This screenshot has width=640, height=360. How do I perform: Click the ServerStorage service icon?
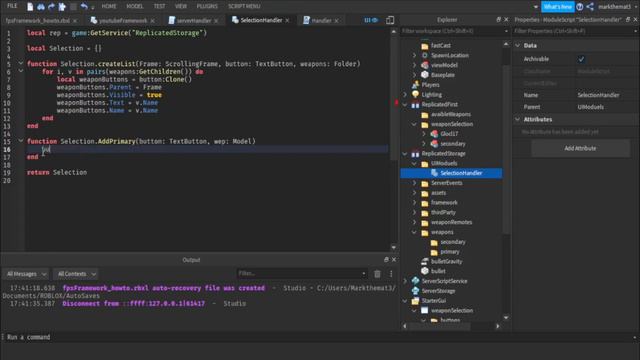pos(415,291)
